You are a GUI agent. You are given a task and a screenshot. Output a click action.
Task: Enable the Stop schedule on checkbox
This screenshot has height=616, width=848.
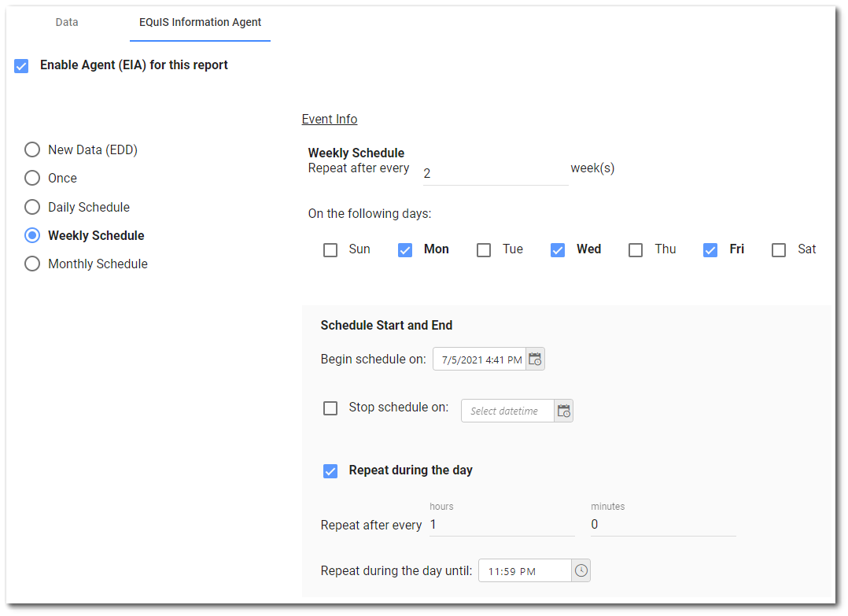click(x=331, y=408)
